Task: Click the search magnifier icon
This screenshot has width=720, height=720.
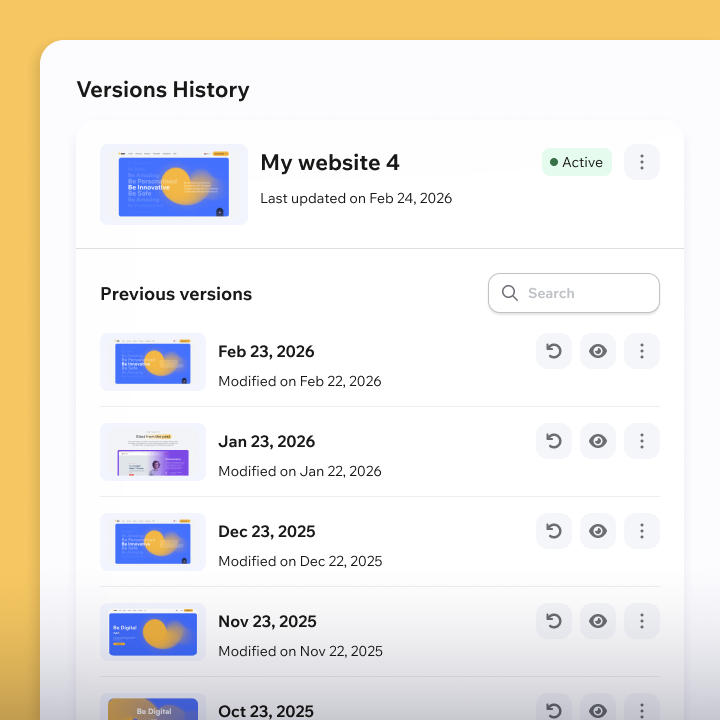Action: 510,293
